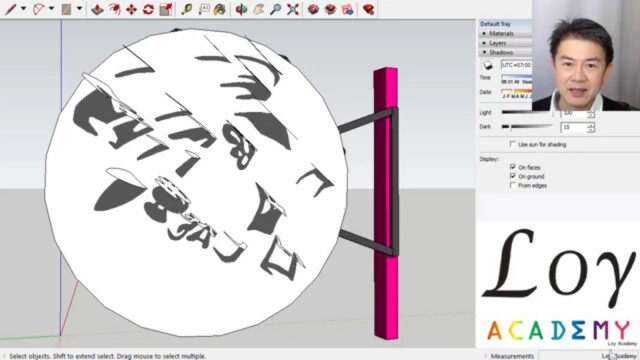Open the 3D Warehouse icon

(x=313, y=9)
